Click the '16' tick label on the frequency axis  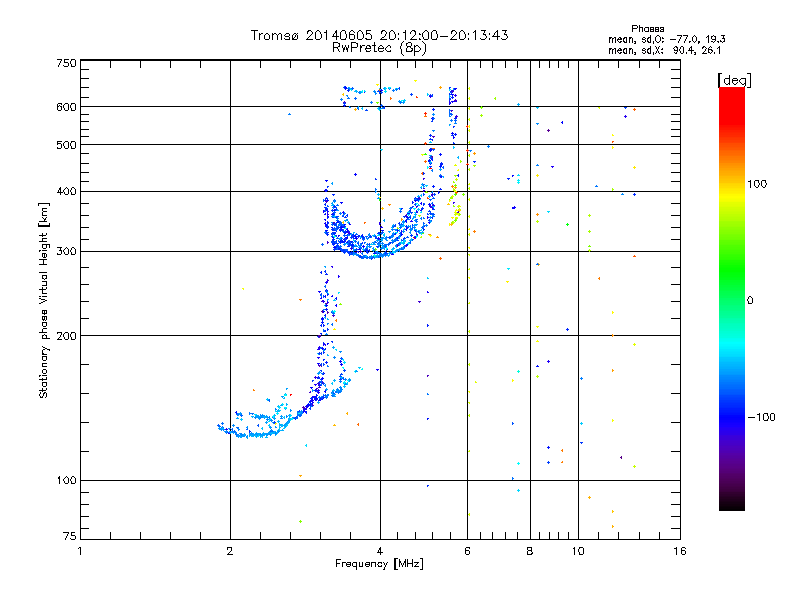coord(680,551)
